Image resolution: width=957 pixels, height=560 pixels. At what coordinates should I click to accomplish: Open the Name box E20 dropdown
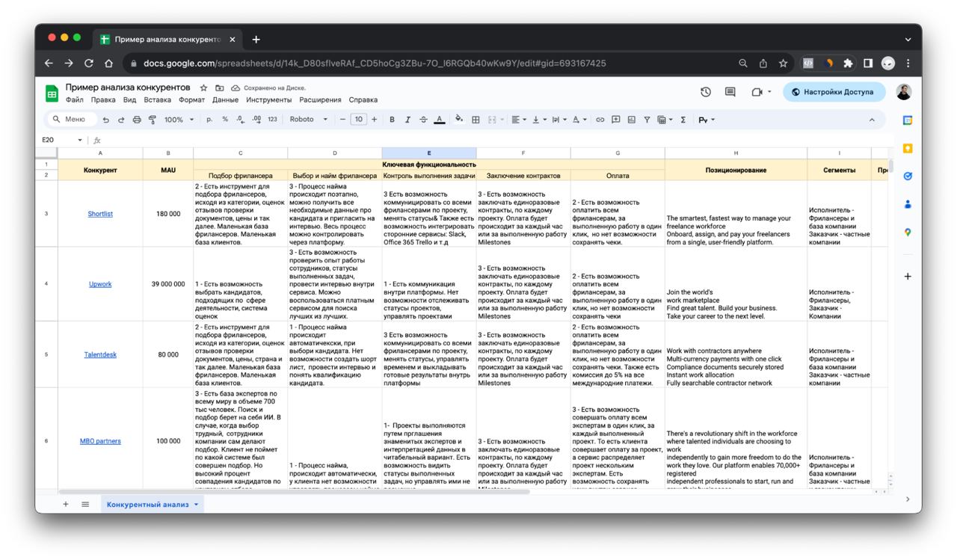coord(80,140)
